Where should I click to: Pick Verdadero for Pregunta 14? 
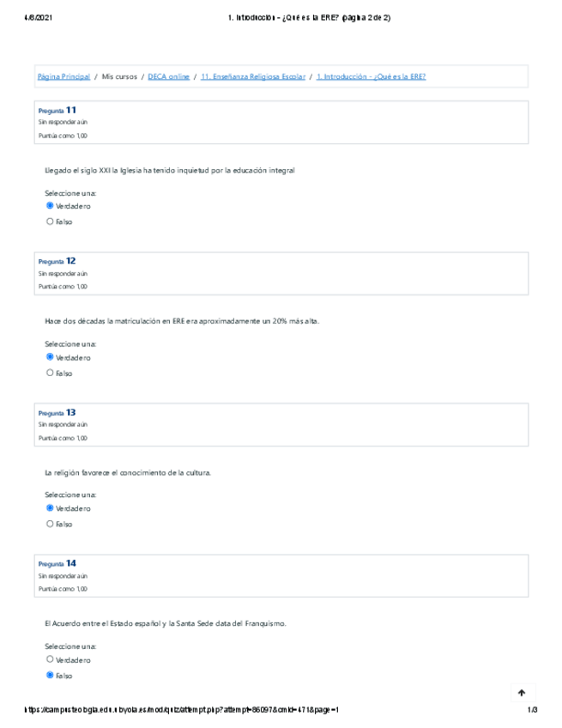click(50, 659)
